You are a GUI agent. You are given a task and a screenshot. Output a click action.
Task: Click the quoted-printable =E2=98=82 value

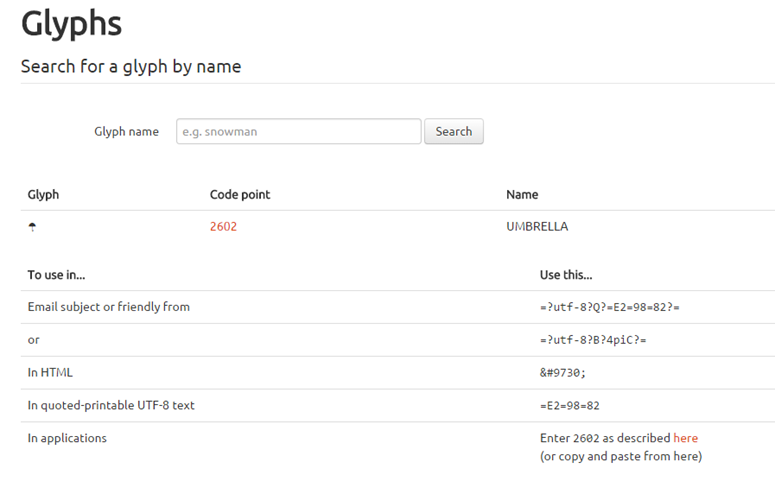[x=570, y=406]
